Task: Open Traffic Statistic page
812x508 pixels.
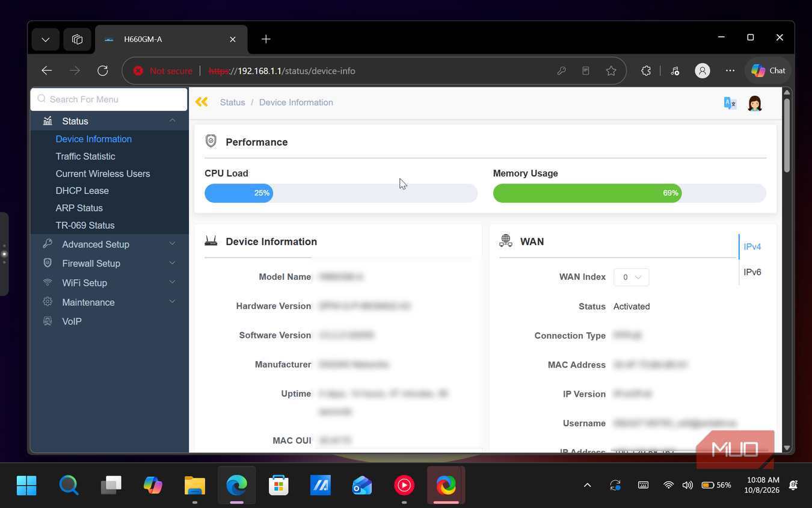Action: [x=85, y=156]
